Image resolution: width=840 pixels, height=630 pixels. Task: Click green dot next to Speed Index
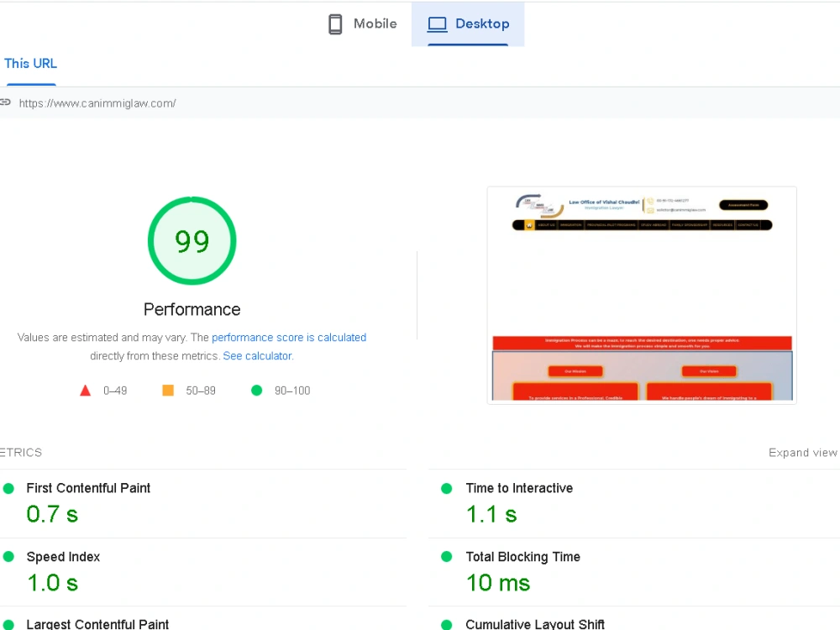point(8,557)
